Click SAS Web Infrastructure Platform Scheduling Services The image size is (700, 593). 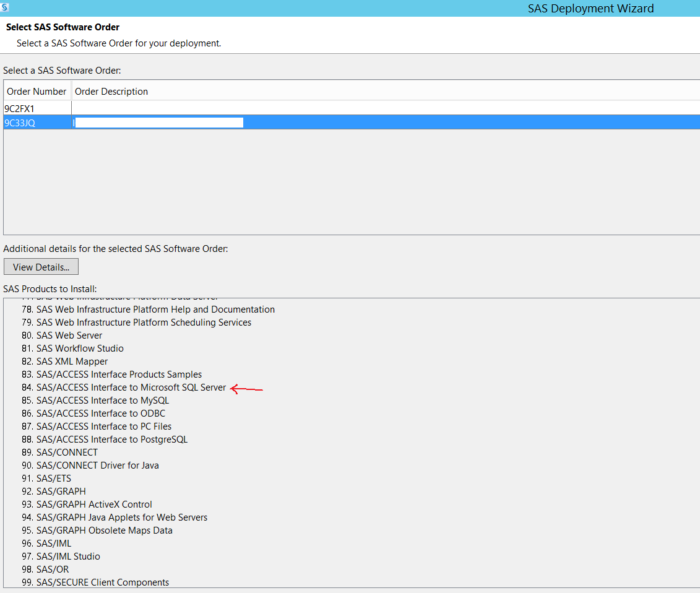click(x=144, y=322)
